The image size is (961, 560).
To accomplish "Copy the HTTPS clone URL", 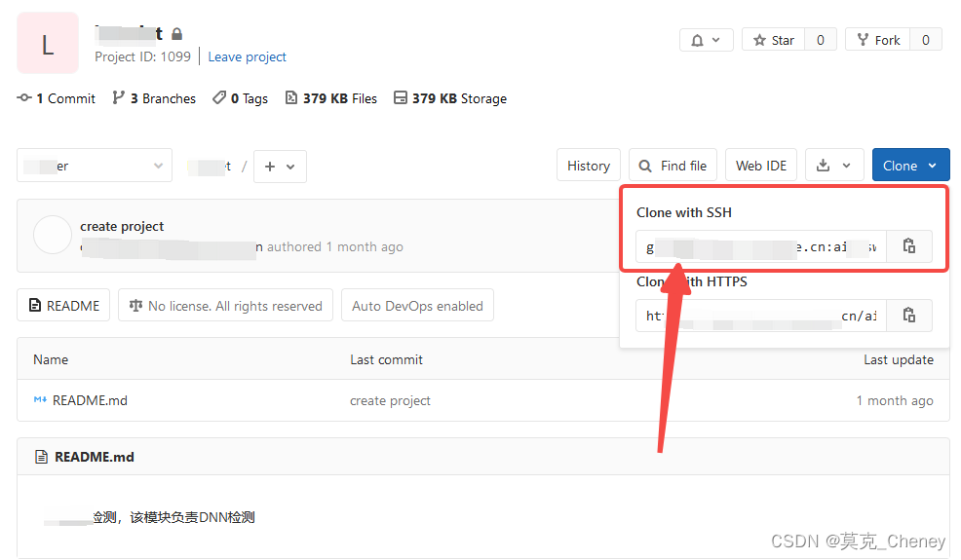I will pyautogui.click(x=909, y=316).
